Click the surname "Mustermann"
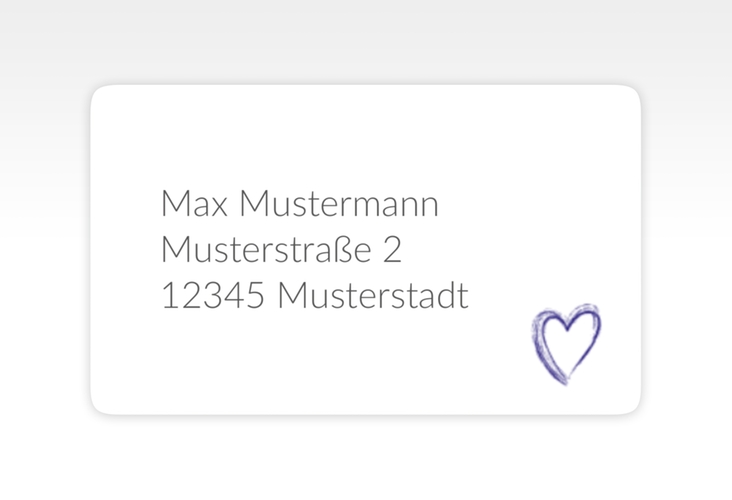 (339, 204)
